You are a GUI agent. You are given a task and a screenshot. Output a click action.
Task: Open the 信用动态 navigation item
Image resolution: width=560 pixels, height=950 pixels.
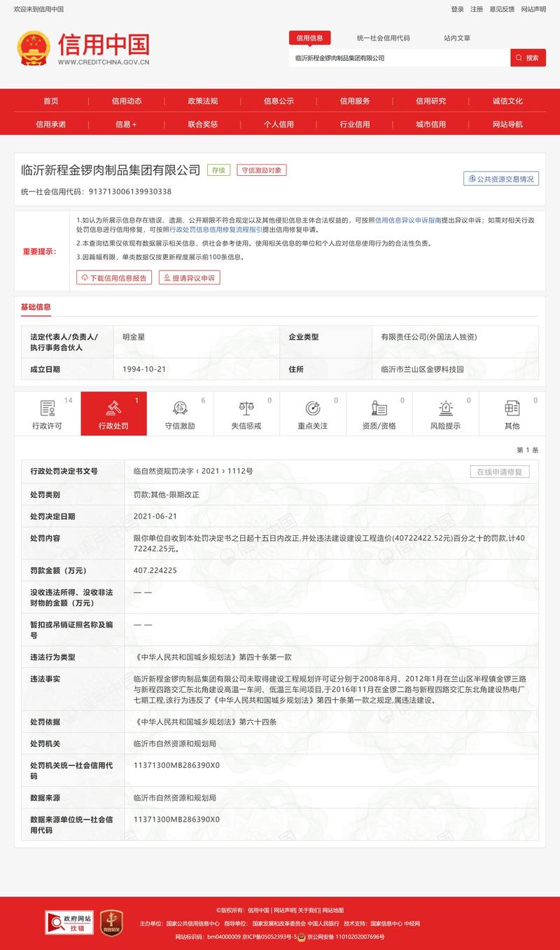(127, 101)
